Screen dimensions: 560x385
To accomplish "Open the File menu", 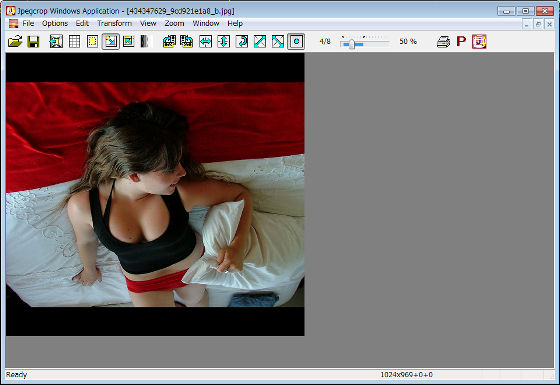I will point(28,24).
